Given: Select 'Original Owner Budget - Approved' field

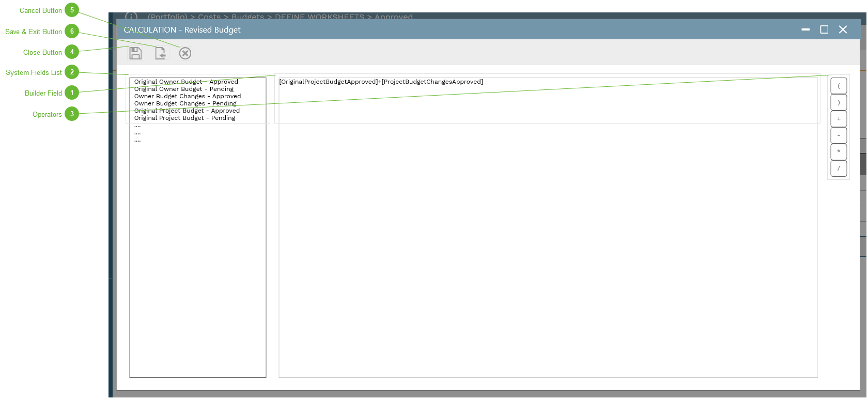Looking at the screenshot, I should 186,82.
